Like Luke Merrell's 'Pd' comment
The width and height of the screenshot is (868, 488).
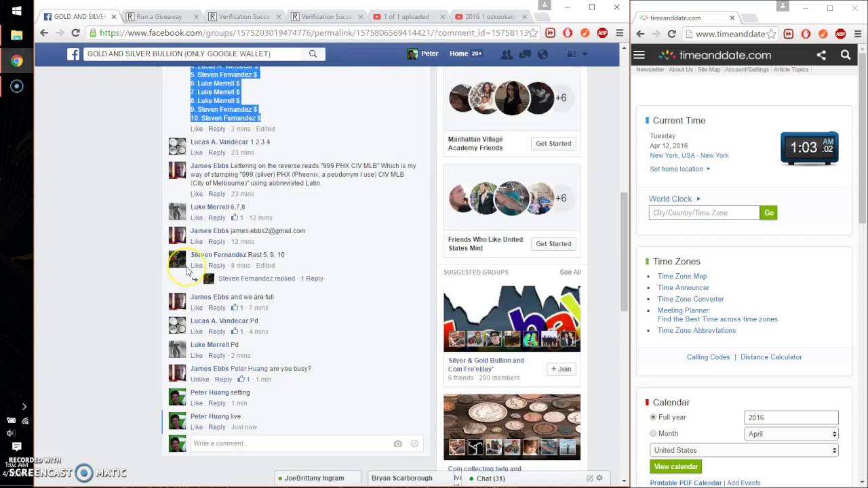(197, 356)
